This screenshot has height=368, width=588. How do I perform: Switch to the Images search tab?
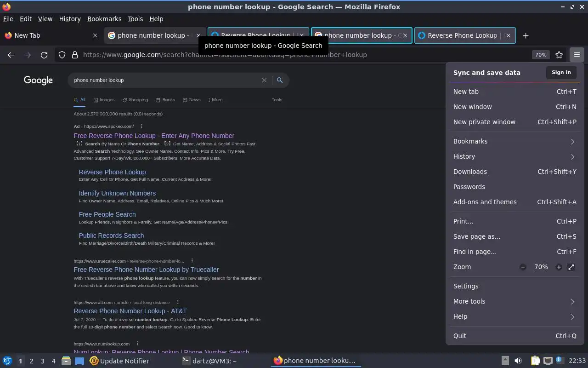(x=104, y=100)
